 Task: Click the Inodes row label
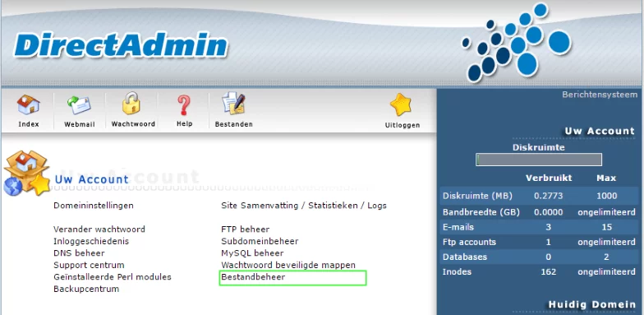tap(457, 271)
